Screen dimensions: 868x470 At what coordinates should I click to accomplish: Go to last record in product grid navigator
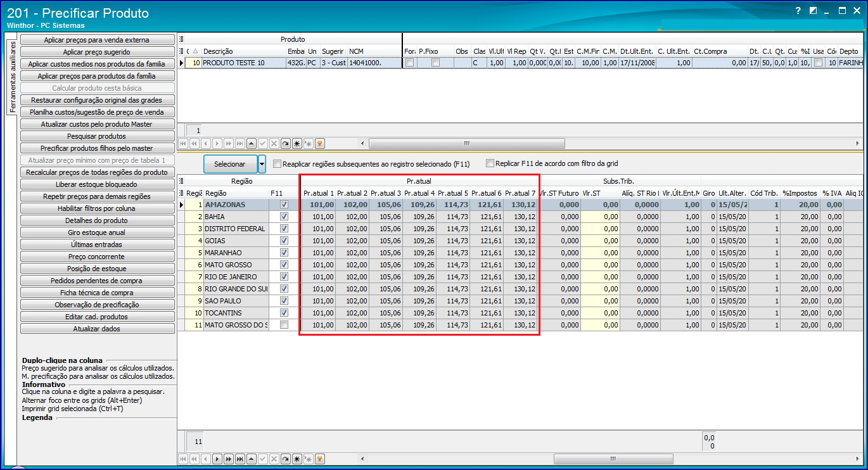pyautogui.click(x=240, y=144)
